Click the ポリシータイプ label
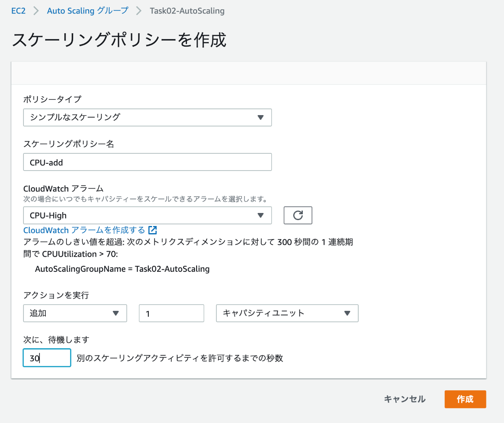 [x=52, y=100]
